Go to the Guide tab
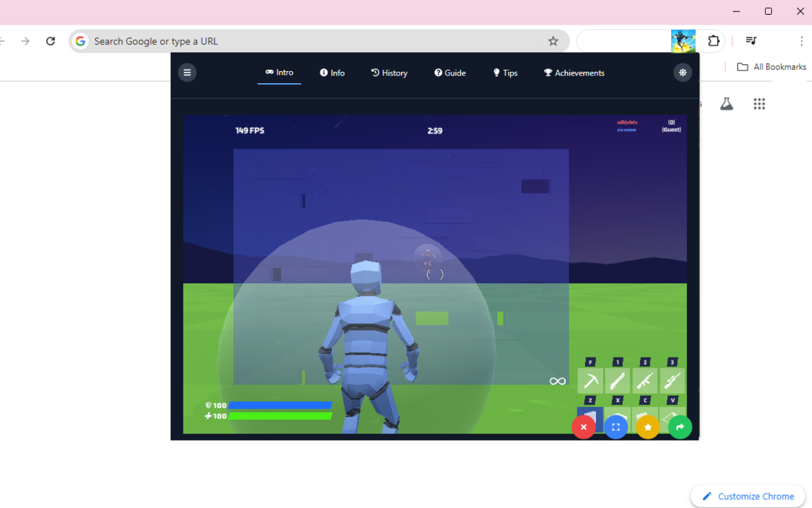The image size is (812, 508). tap(450, 73)
